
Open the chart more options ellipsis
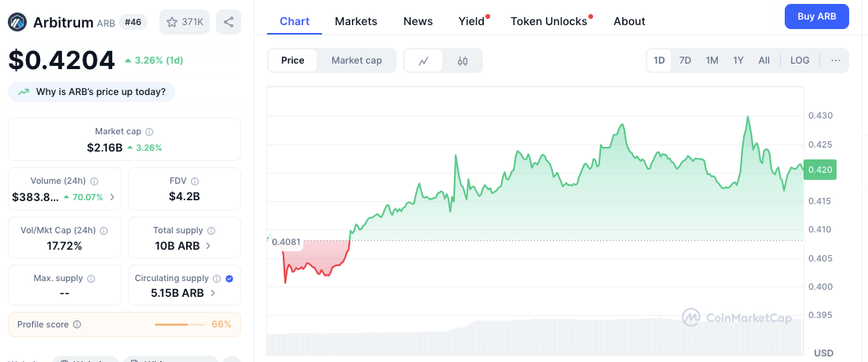[835, 60]
